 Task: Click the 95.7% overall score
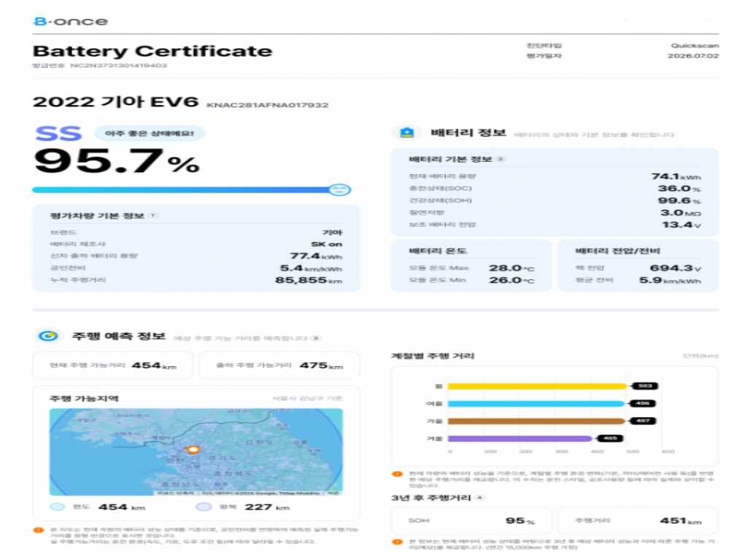(x=117, y=161)
